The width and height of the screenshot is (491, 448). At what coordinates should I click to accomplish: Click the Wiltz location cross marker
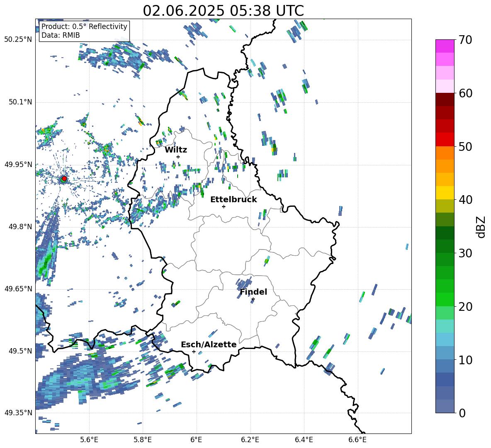point(178,157)
